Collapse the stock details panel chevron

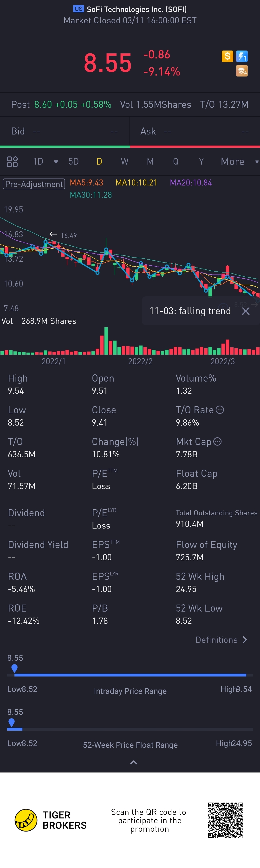(134, 762)
